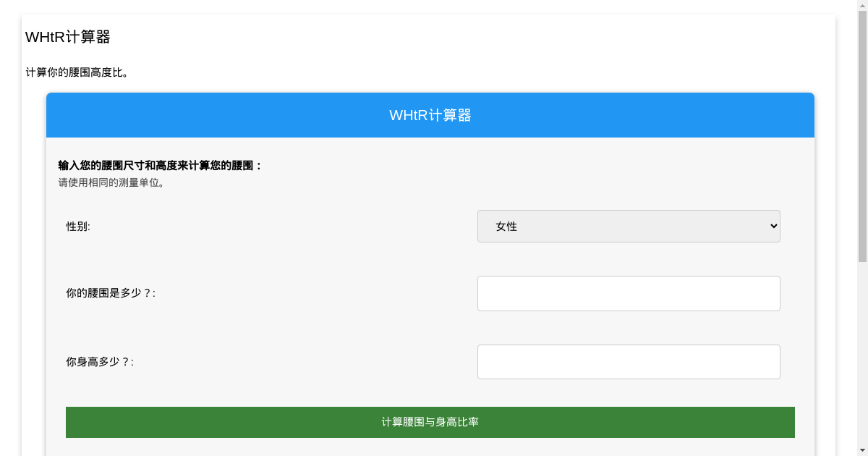Click the 计算腰围与身高比率 button

[430, 422]
